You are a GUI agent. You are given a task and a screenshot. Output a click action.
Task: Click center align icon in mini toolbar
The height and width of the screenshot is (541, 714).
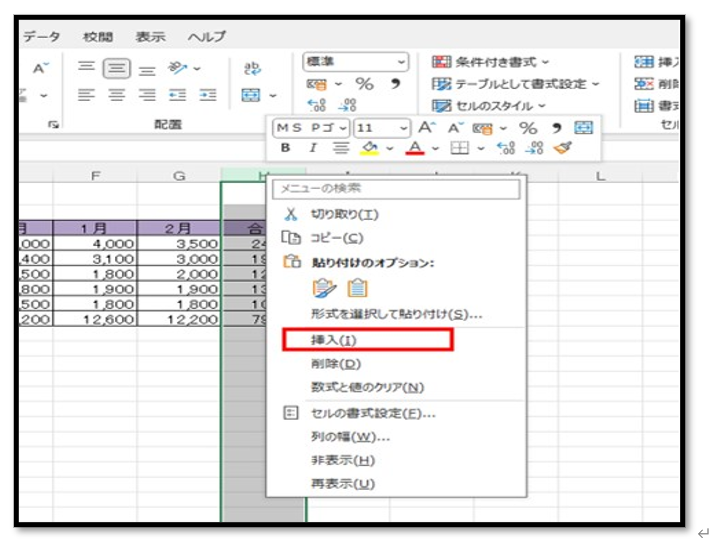(x=341, y=148)
